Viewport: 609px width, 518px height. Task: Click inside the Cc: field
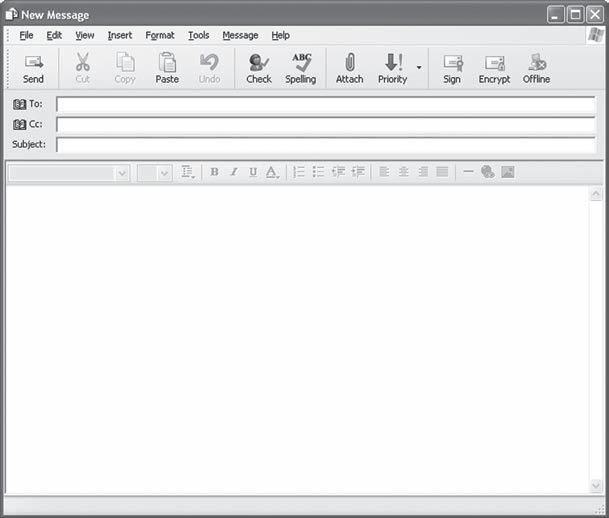pyautogui.click(x=325, y=125)
